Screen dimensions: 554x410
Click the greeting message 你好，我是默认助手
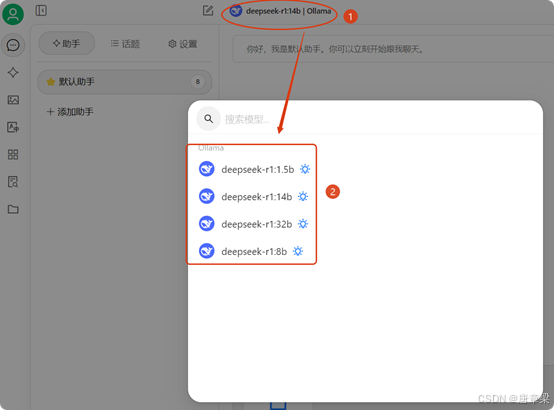pos(335,49)
